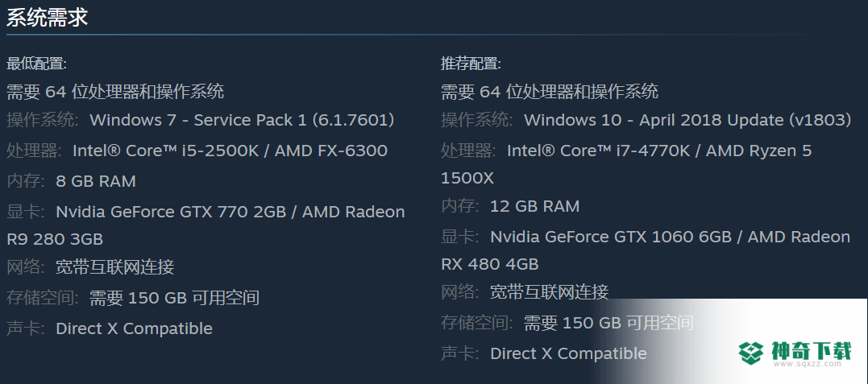
Task: Click the 推荐配置 column label
Action: 471,64
